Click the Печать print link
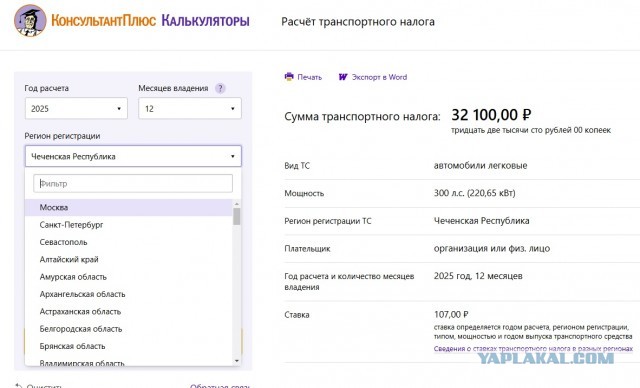Image resolution: width=640 pixels, height=388 pixels. pos(309,77)
